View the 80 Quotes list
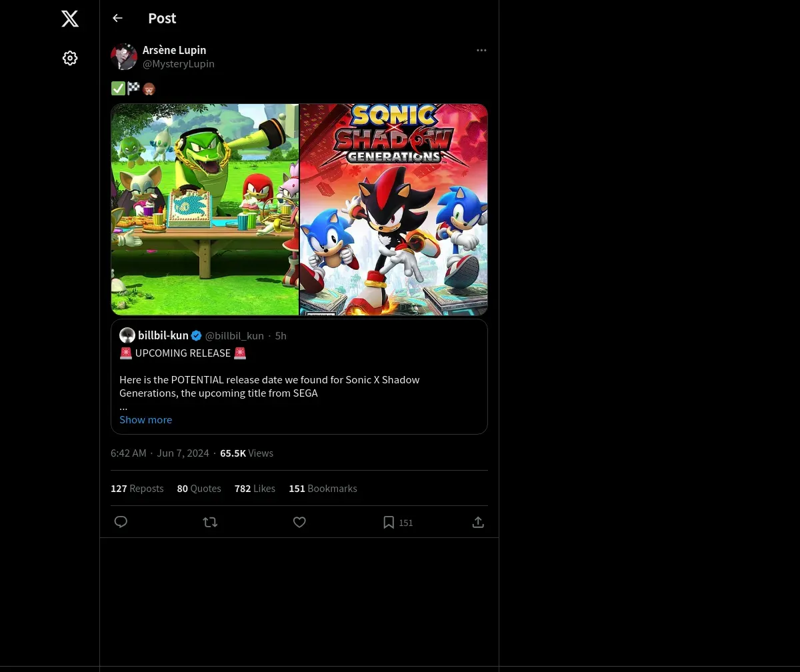The width and height of the screenshot is (800, 672). pyautogui.click(x=199, y=488)
